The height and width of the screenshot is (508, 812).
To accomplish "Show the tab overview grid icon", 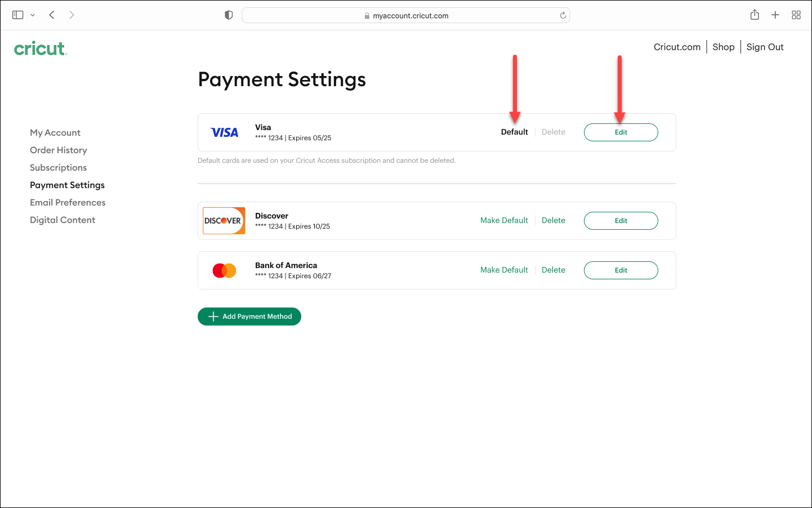I will point(796,15).
